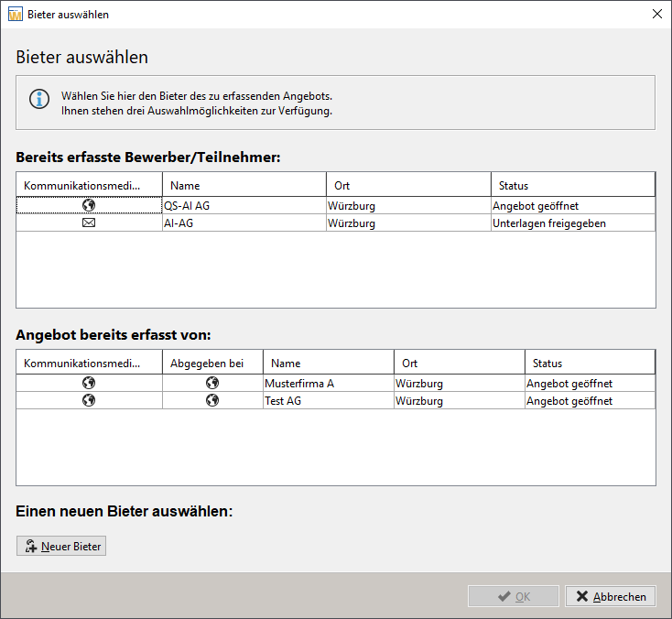Viewport: 672px width, 619px height.
Task: Click 'Abgegeben bei' globe icon for Musterfirma A
Action: click(x=212, y=383)
